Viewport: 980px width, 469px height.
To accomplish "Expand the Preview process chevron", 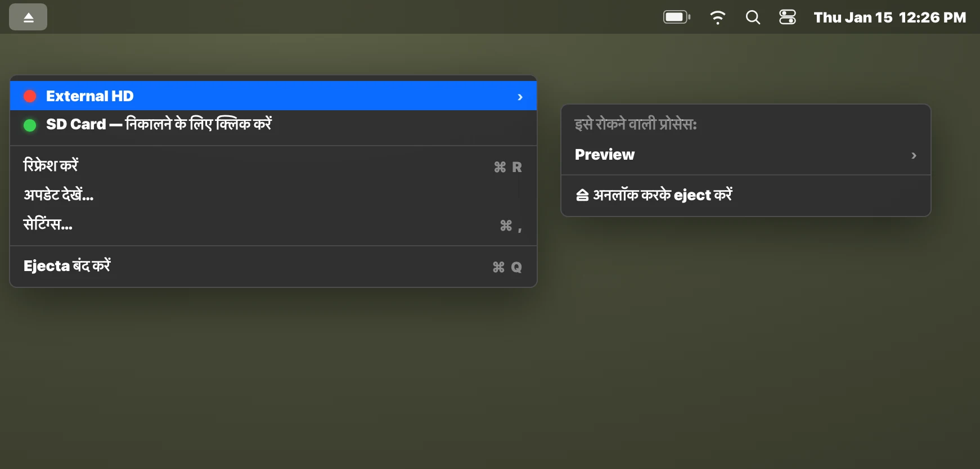I will click(914, 155).
